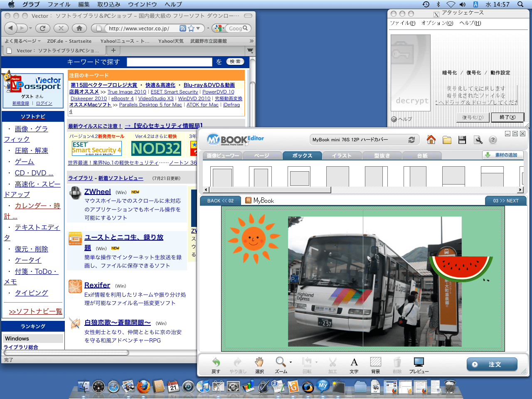Select the first box layout thumbnail
532x399 pixels.
click(x=222, y=177)
